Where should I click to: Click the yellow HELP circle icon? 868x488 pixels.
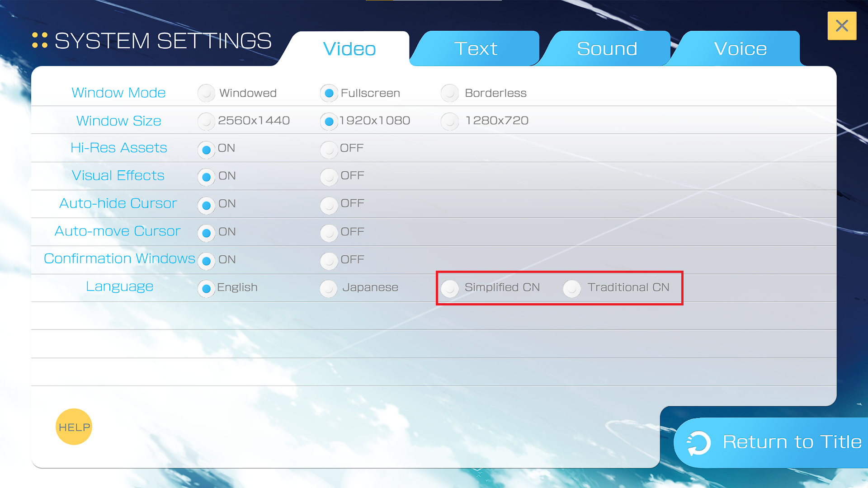74,427
